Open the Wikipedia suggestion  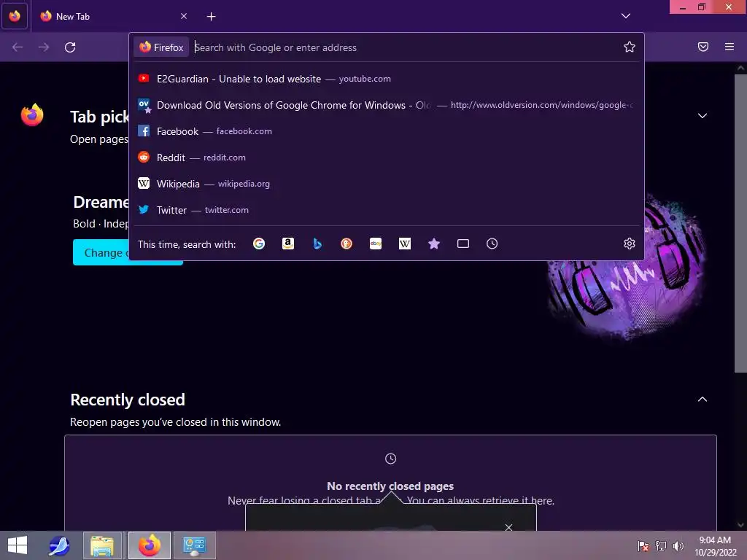(x=387, y=183)
